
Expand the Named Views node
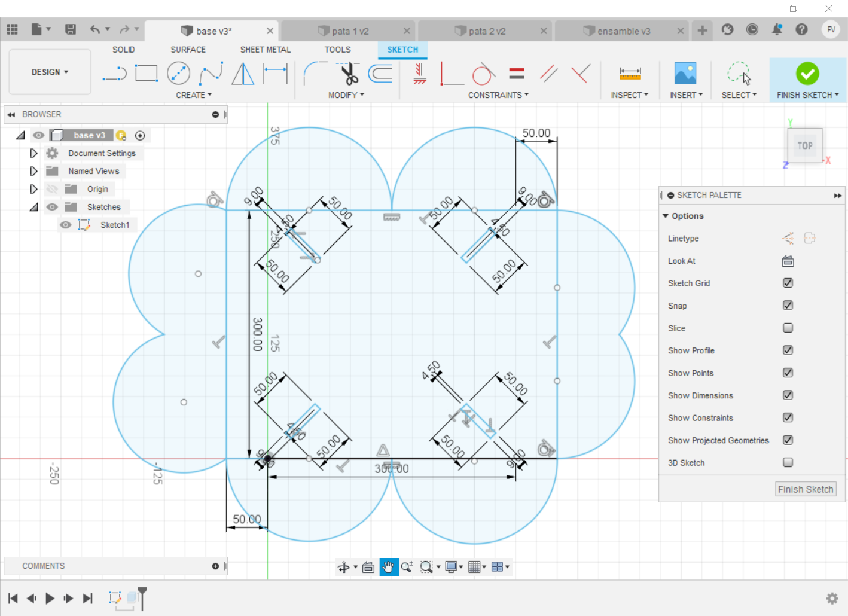(x=33, y=171)
